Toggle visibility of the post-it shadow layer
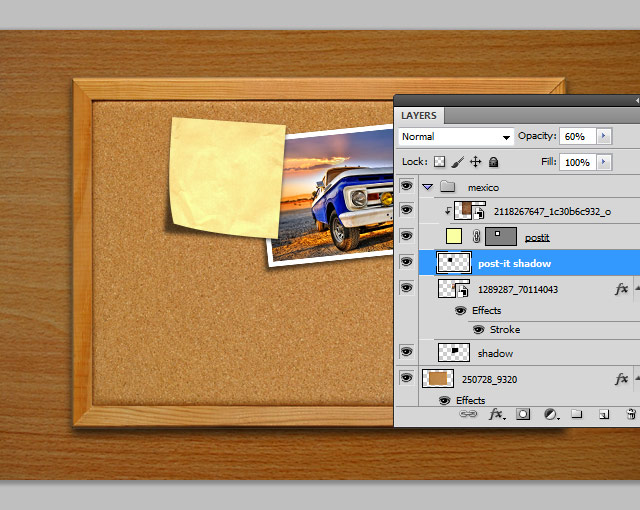Viewport: 640px width, 510px height. click(406, 263)
